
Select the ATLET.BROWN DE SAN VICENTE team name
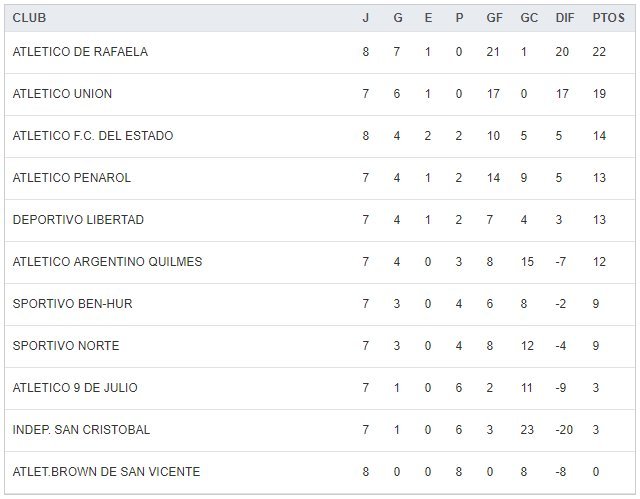[106, 472]
